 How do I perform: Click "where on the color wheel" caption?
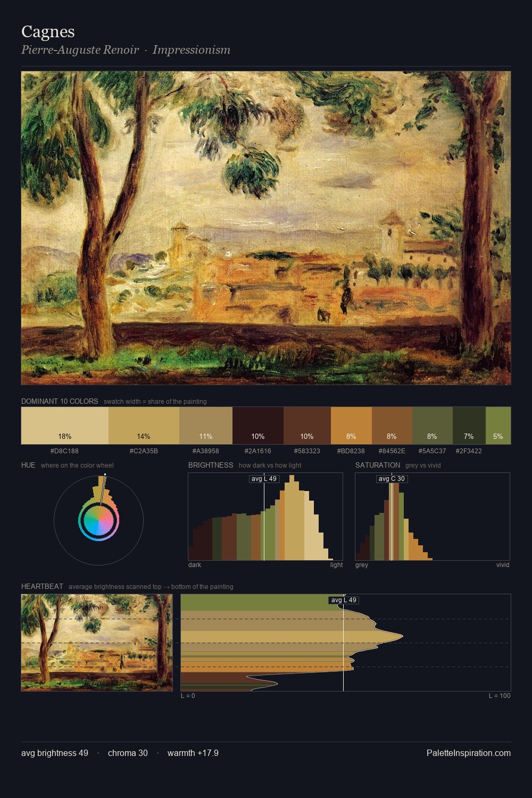click(x=77, y=465)
